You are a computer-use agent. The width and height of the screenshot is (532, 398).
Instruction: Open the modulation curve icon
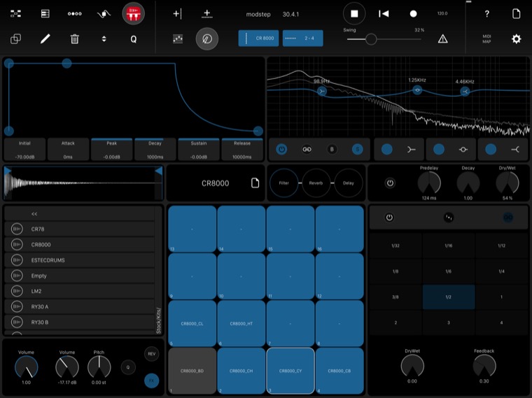104,14
